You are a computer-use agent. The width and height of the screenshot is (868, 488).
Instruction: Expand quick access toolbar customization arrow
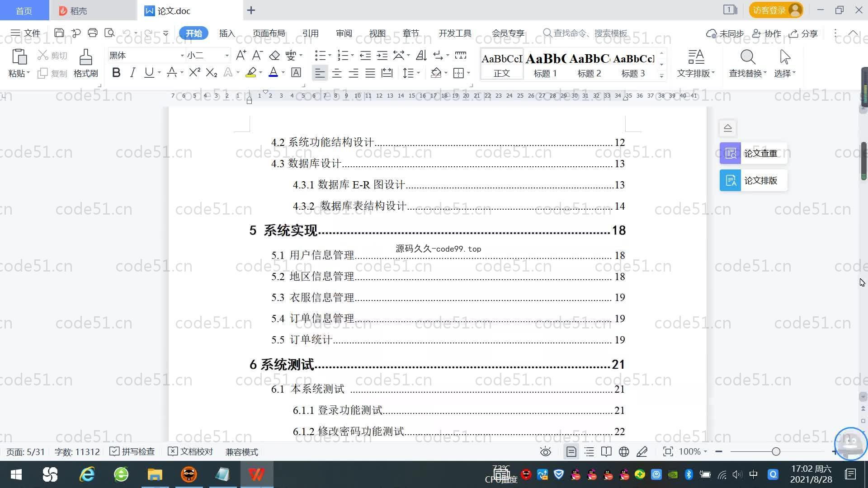(x=166, y=33)
